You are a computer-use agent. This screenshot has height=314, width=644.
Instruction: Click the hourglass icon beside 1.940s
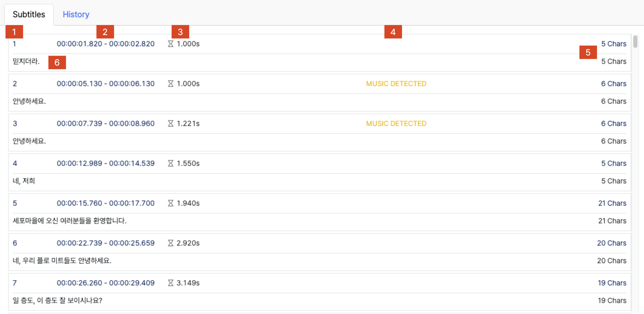coord(171,203)
